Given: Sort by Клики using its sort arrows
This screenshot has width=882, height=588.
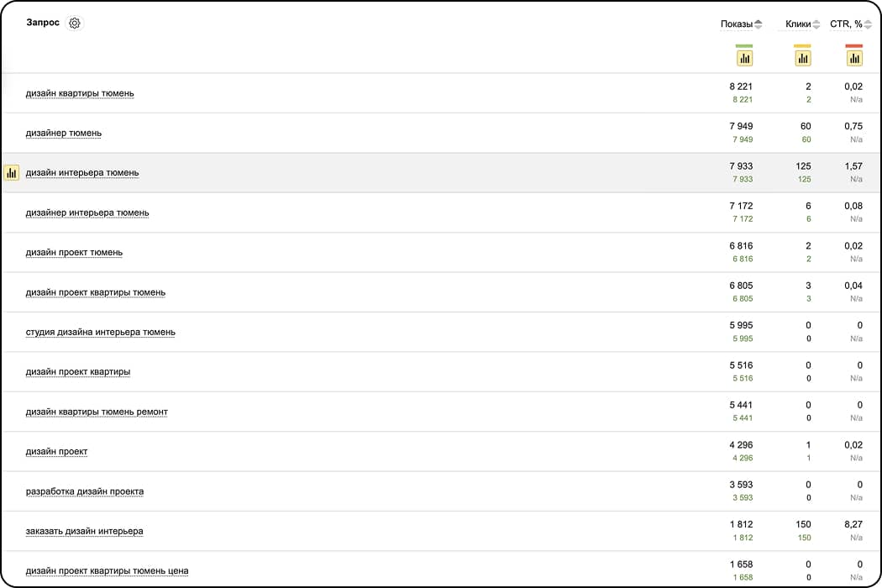Looking at the screenshot, I should [x=816, y=24].
